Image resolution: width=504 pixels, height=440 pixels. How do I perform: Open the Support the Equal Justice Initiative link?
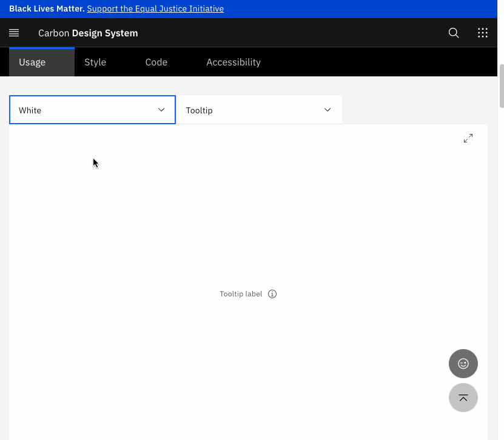155,8
